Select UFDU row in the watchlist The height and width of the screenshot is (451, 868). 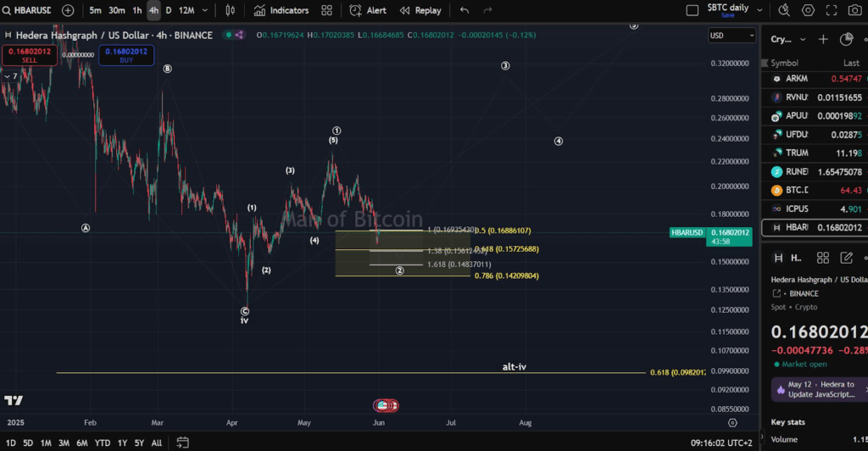click(815, 135)
